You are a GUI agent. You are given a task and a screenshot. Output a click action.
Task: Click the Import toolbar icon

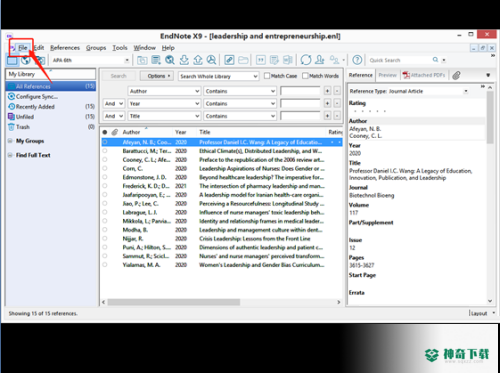[184, 60]
